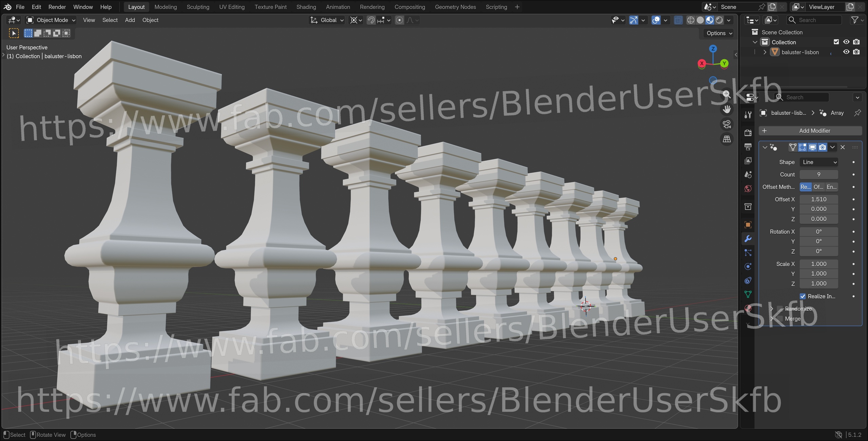Click the Offset X value 1.510
Viewport: 868px width, 441px height.
(819, 199)
